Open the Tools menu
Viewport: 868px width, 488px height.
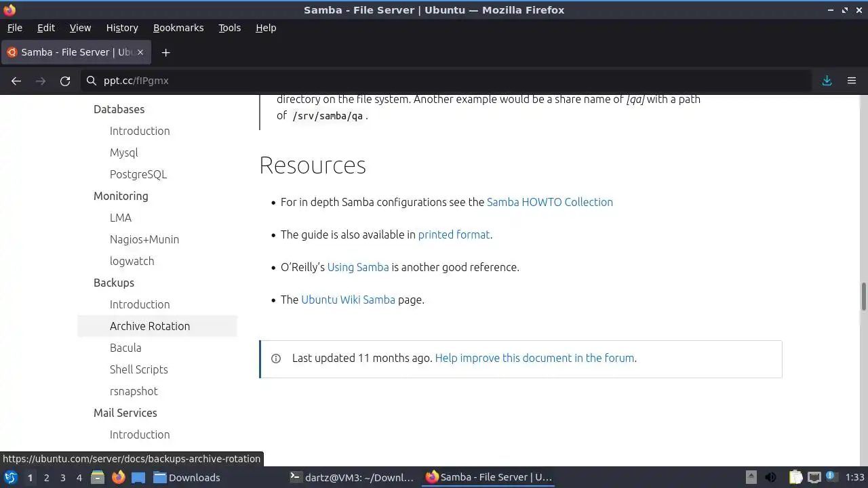click(x=229, y=28)
